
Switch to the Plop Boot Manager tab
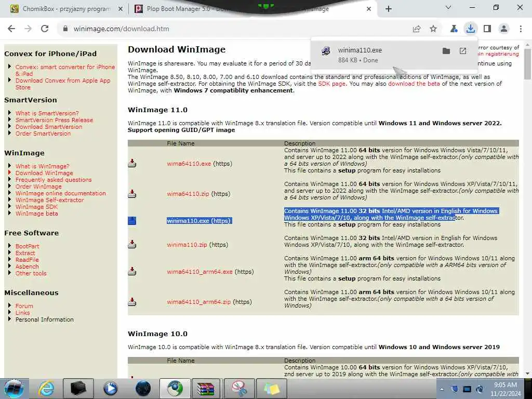(x=183, y=9)
